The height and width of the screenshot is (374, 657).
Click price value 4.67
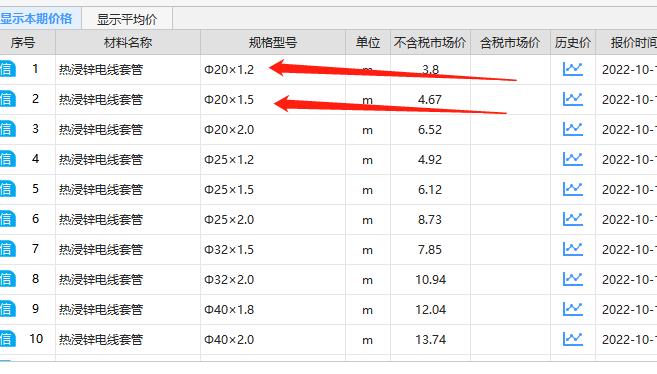point(430,100)
